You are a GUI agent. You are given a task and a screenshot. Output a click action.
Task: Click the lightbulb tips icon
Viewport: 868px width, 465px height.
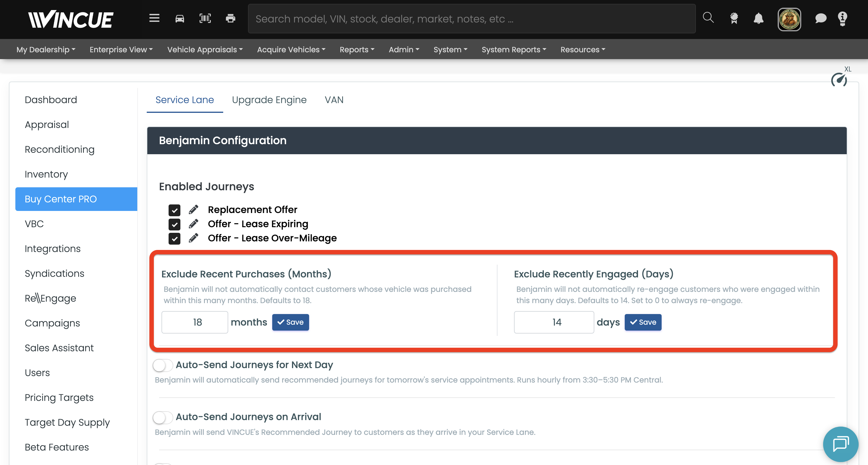pos(842,19)
